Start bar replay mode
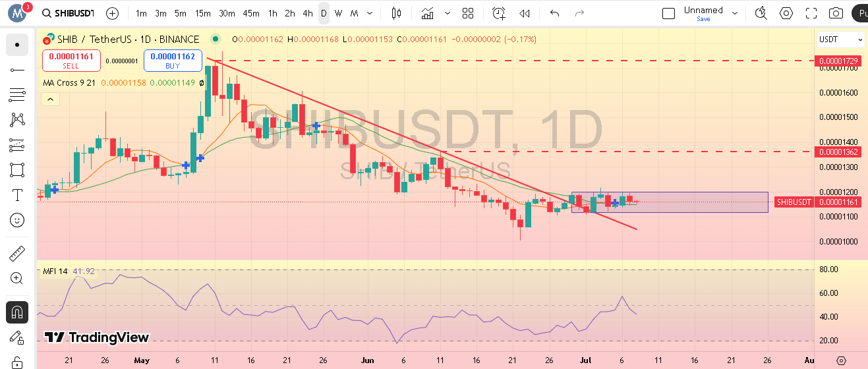This screenshot has width=868, height=369. (525, 13)
